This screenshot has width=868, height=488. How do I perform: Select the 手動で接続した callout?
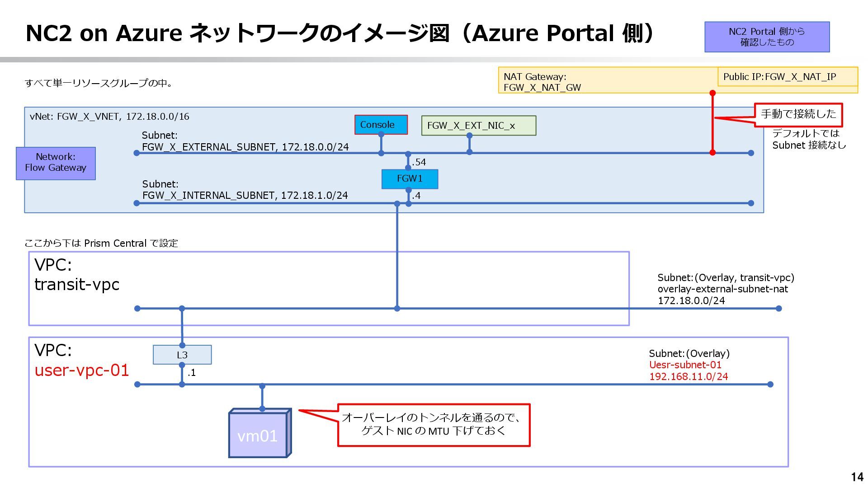click(798, 114)
